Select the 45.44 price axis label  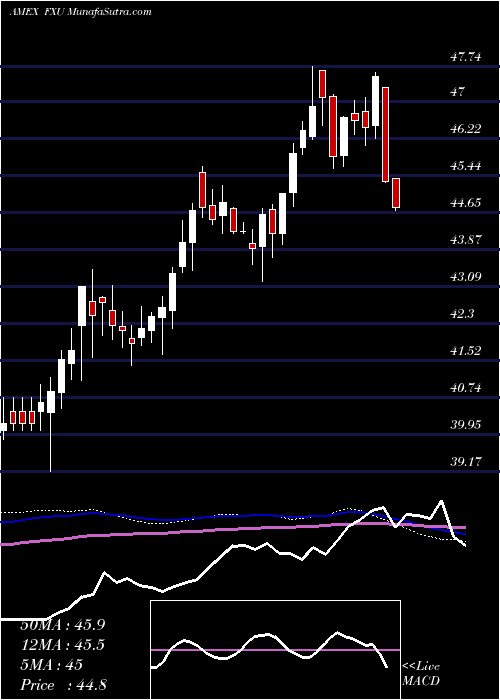coord(467,166)
